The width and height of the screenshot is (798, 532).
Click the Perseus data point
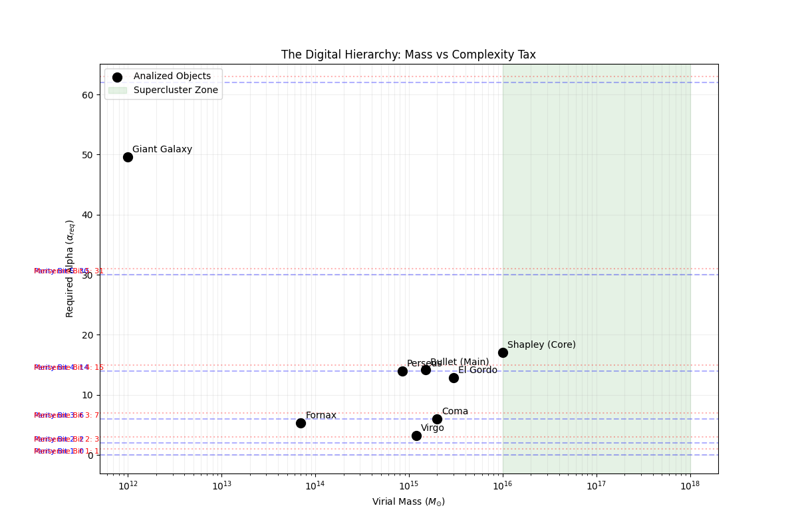click(x=402, y=371)
